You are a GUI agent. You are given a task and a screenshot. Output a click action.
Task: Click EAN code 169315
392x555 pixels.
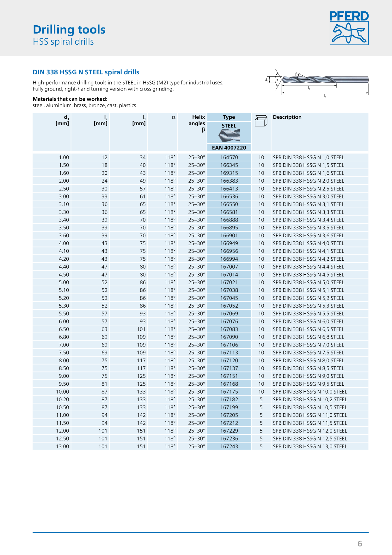tap(229, 173)
